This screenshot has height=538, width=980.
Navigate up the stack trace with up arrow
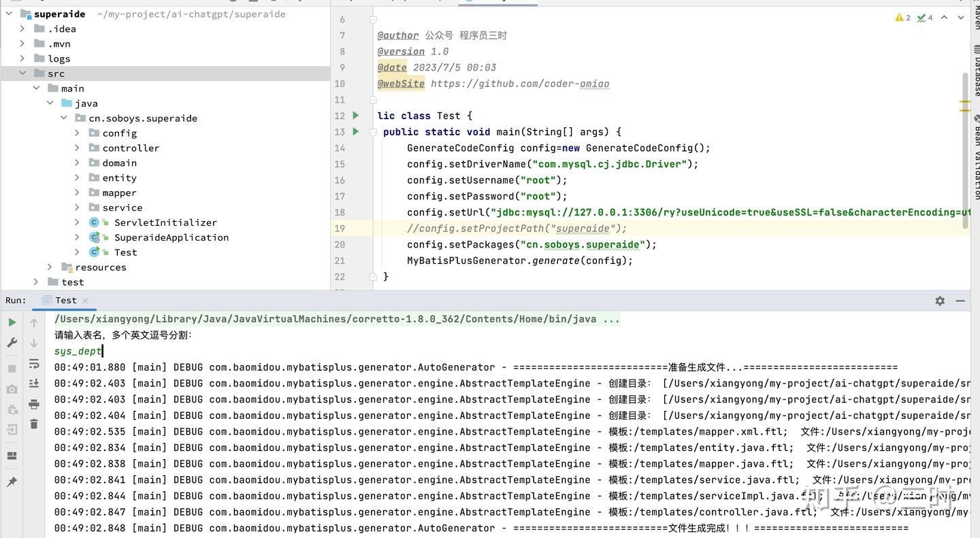(x=34, y=322)
